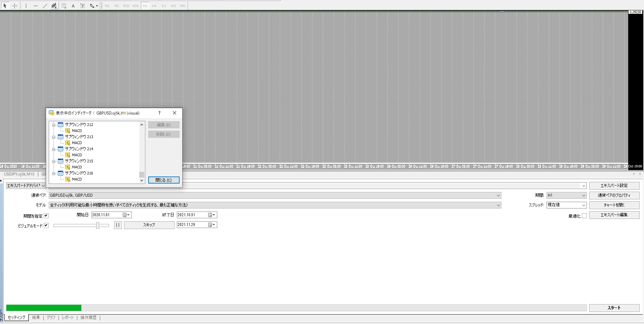Select the cursor arrow tool
Screen dimensions: 644x324
tap(5, 6)
